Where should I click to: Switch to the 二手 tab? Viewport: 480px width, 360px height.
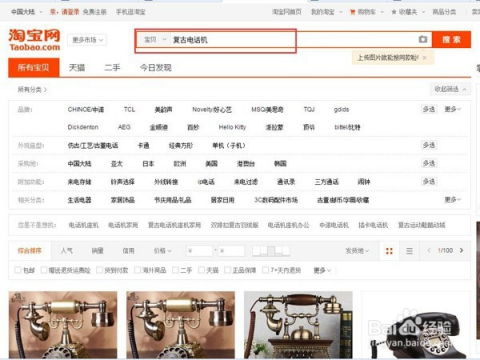click(x=112, y=68)
